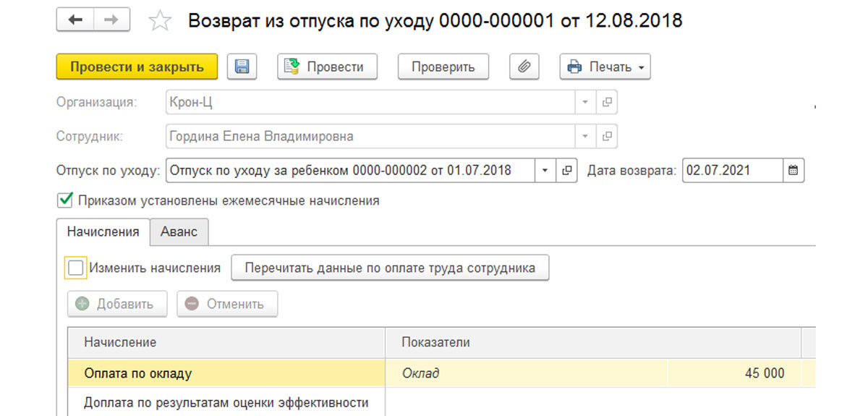Switch to the Аванс tab
The image size is (868, 416).
[179, 232]
